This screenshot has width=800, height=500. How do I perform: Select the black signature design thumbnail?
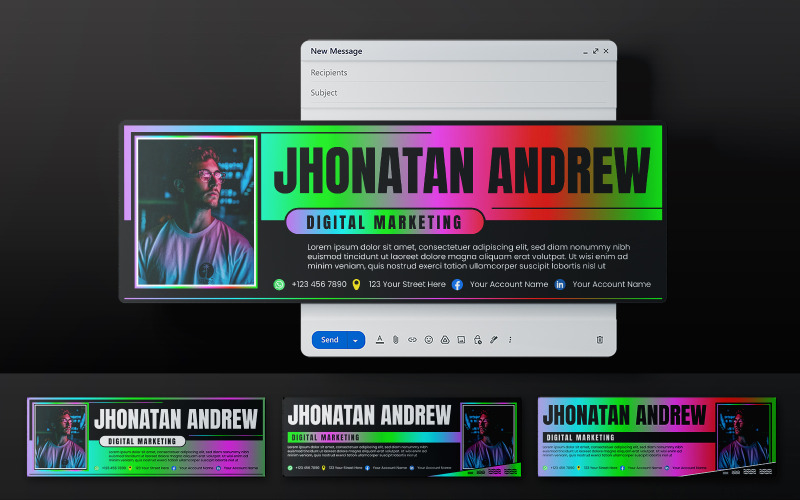(x=402, y=437)
